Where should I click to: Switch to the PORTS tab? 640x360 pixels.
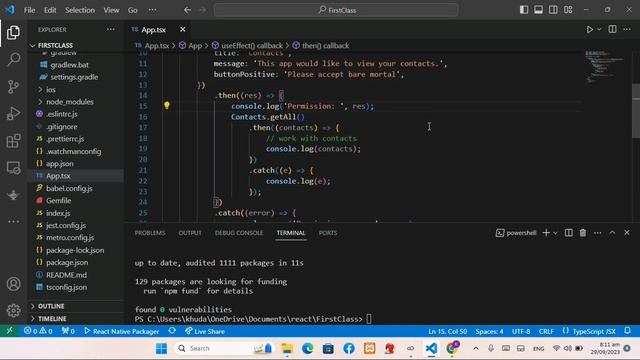[328, 233]
